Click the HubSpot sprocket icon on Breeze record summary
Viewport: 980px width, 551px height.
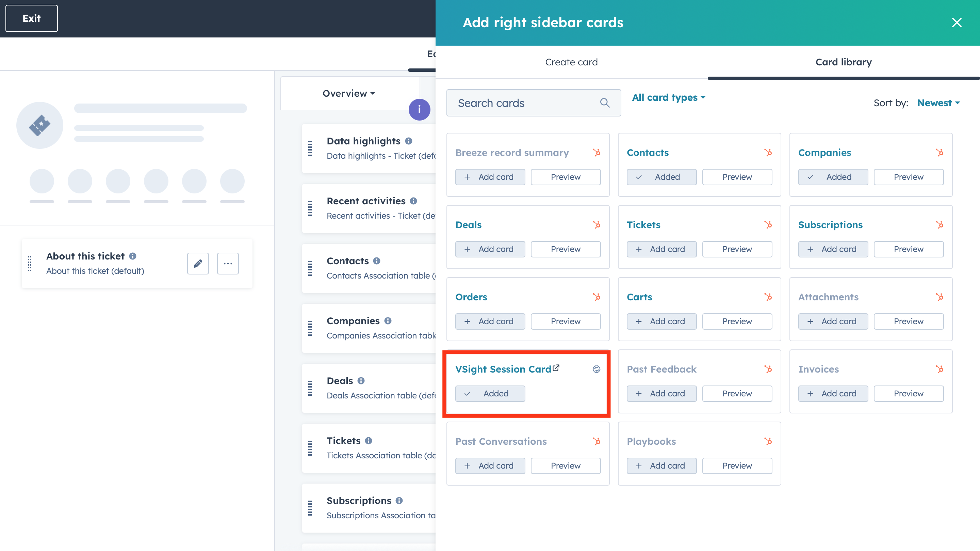pos(597,152)
